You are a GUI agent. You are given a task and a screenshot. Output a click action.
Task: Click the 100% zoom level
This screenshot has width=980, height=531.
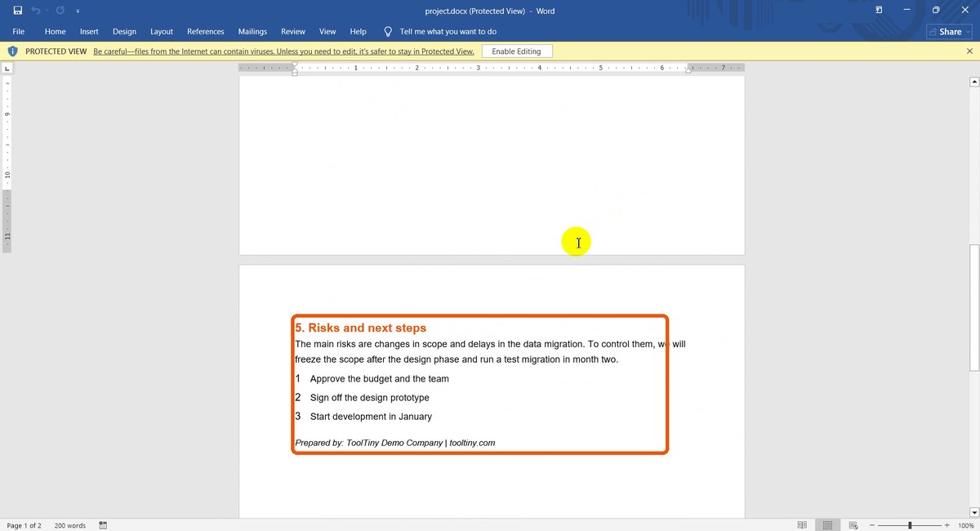click(965, 525)
